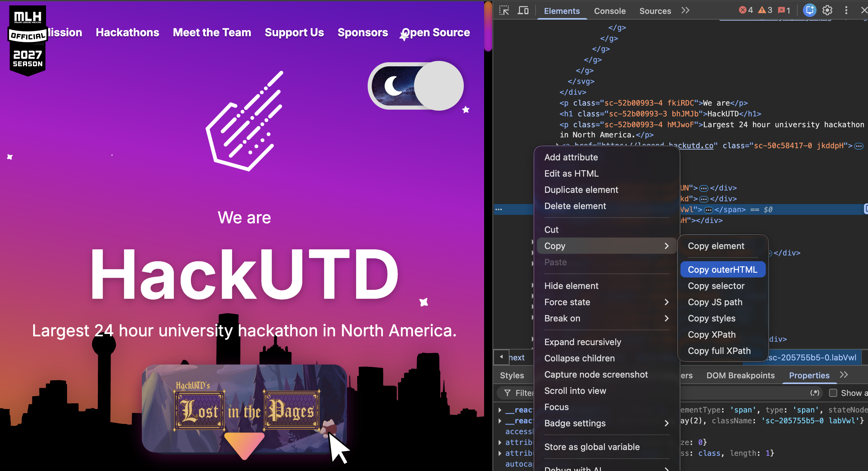Toggle the dark mode moon switch
The image size is (868, 471).
coord(416,86)
